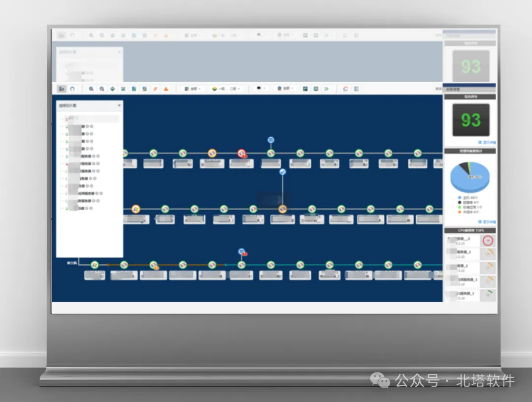Click the 选择拓扑图 panel title
This screenshot has width=532, height=402.
68,106
